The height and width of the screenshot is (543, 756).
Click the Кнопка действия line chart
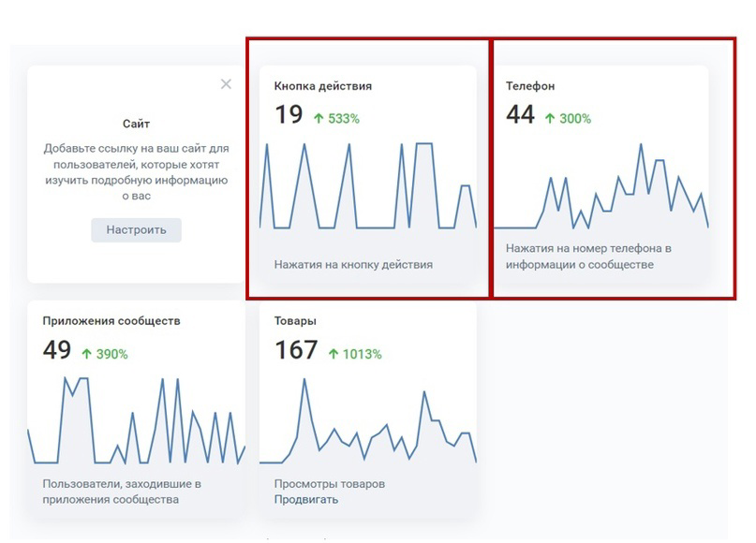[x=368, y=185]
